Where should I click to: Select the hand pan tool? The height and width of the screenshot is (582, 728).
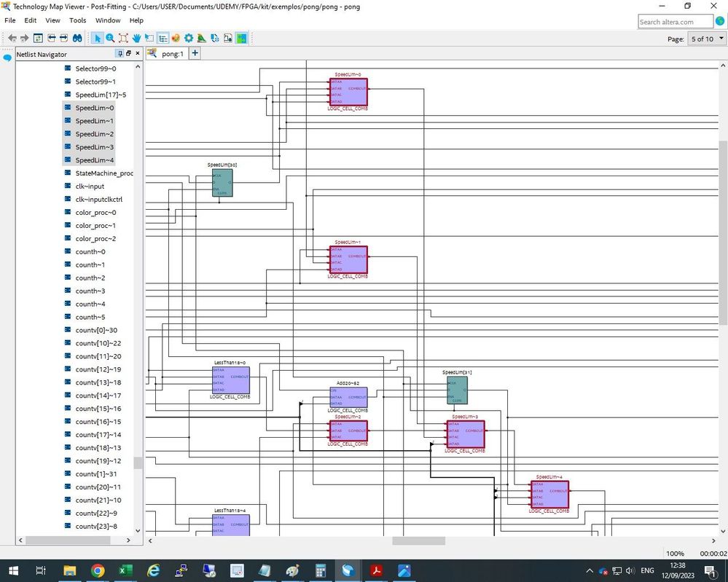136,38
